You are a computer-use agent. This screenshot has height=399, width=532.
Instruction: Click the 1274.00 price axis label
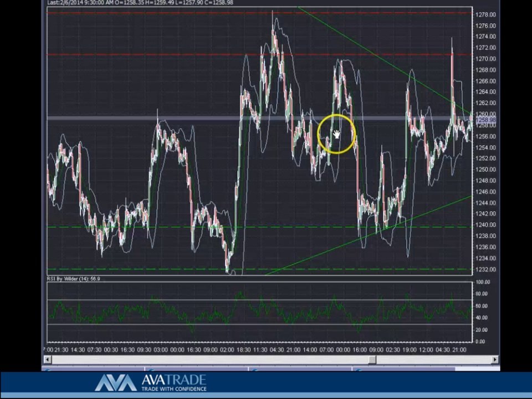486,37
